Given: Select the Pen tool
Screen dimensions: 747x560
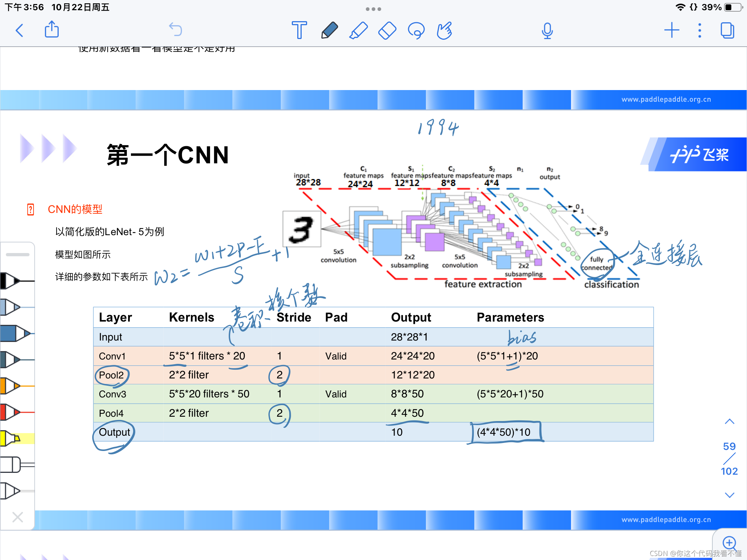Looking at the screenshot, I should tap(329, 30).
